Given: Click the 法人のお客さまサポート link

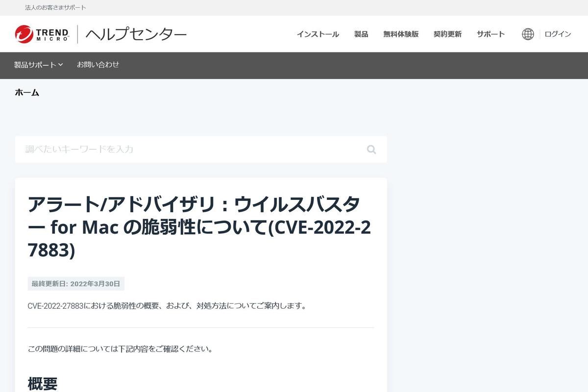Looking at the screenshot, I should (x=55, y=8).
